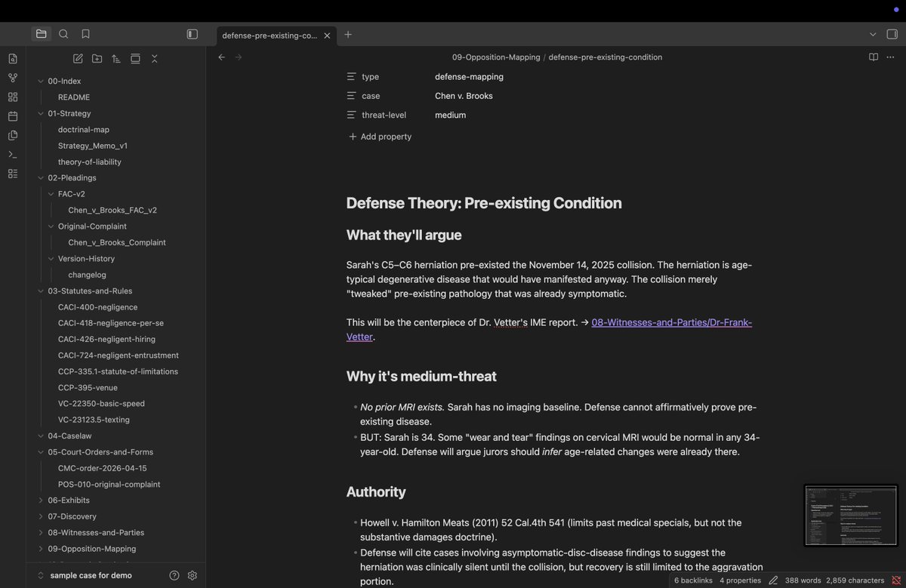The height and width of the screenshot is (588, 906).
Task: Click Add property button
Action: click(x=380, y=137)
